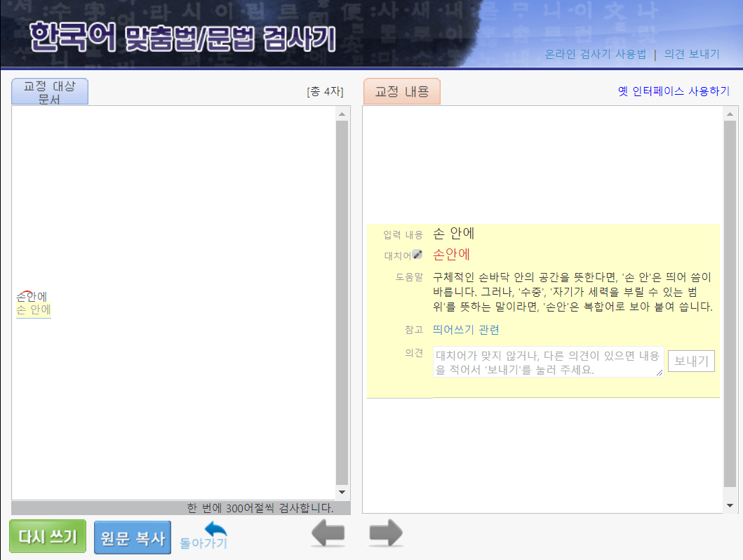
Task: Click the up arrow on the correction panel scrollbar
Action: tap(730, 114)
